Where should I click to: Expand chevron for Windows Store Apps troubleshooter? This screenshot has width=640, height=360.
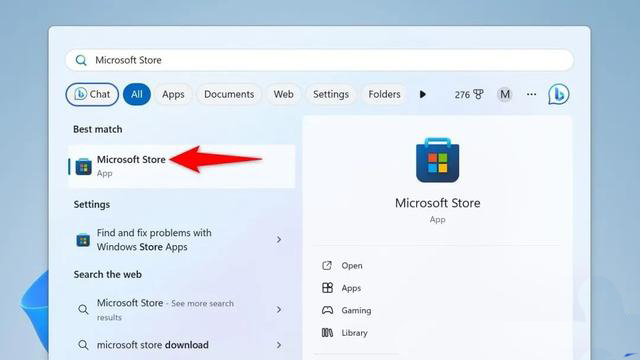click(x=279, y=240)
